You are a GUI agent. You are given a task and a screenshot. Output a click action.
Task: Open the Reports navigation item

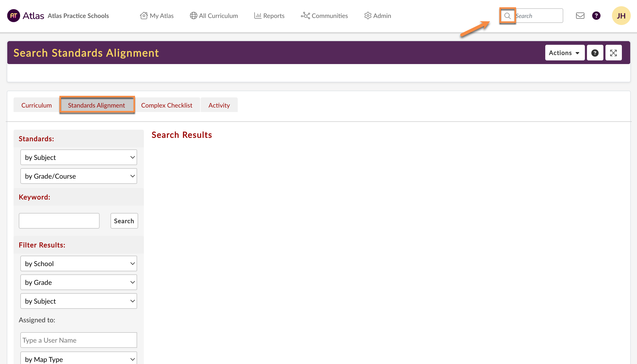tap(269, 16)
